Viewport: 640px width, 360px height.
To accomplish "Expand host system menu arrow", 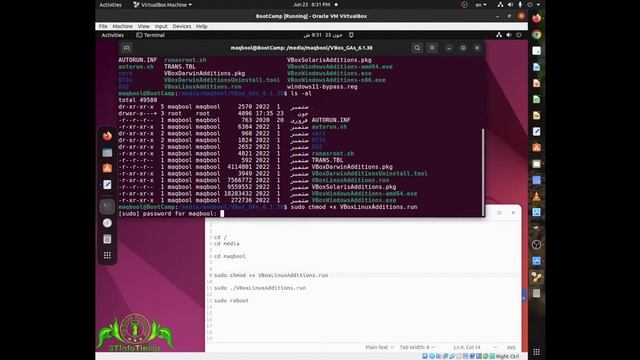I will point(538,5).
